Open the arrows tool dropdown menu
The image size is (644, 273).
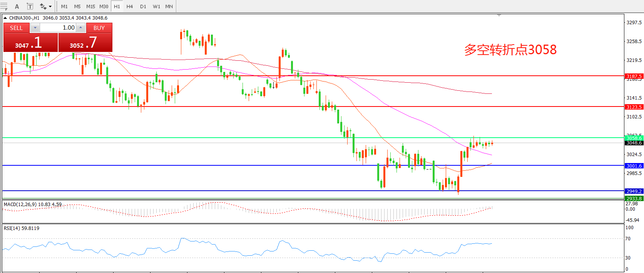[50, 7]
